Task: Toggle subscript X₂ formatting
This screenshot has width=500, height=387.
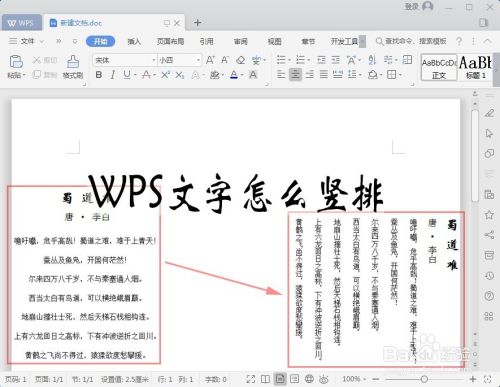Action: (x=180, y=75)
